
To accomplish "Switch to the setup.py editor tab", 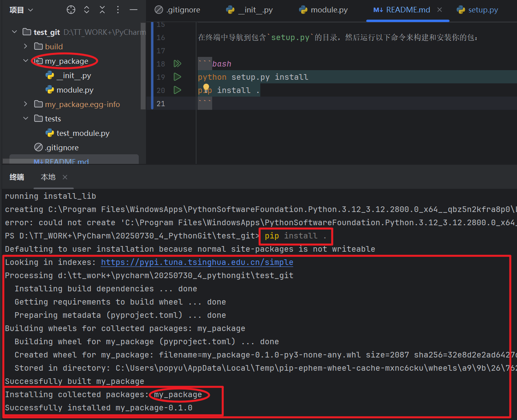I will click(477, 10).
